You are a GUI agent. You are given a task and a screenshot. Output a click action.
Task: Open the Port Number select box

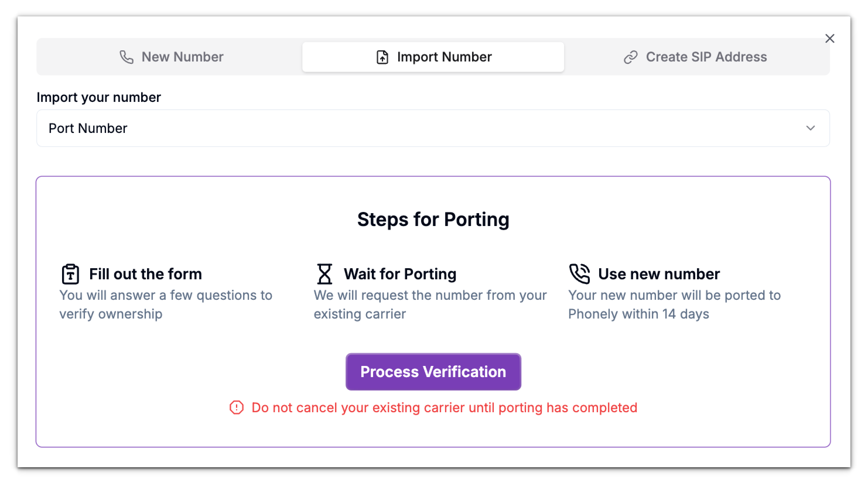pos(433,128)
